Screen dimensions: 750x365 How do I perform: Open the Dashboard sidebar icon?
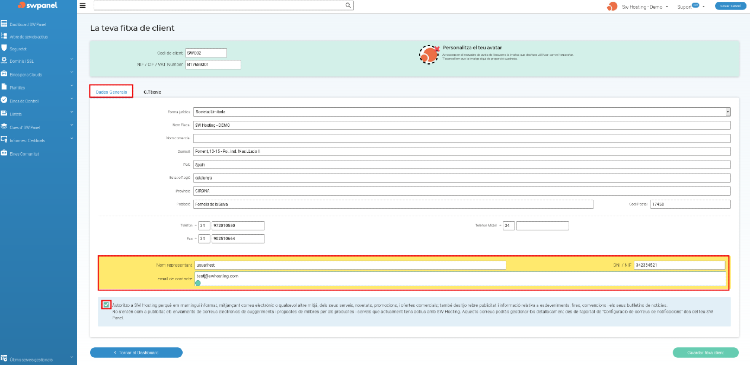(x=4, y=24)
